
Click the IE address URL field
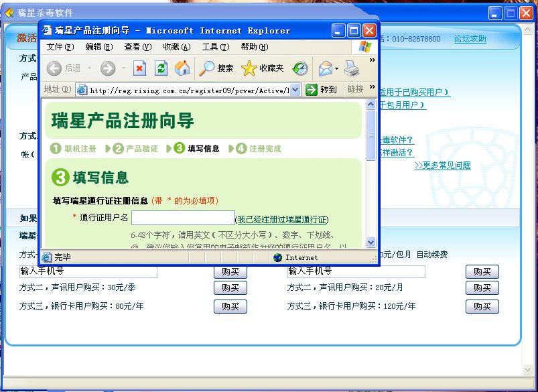[x=188, y=90]
